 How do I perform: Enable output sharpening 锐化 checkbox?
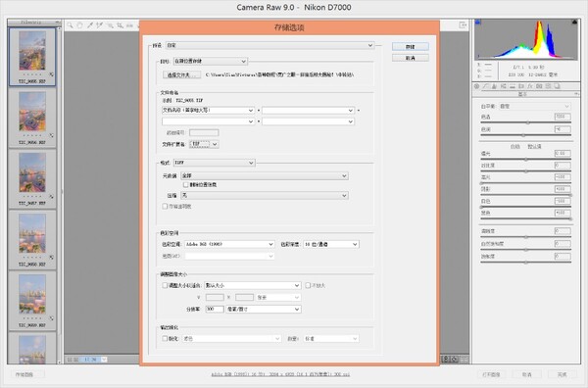165,338
